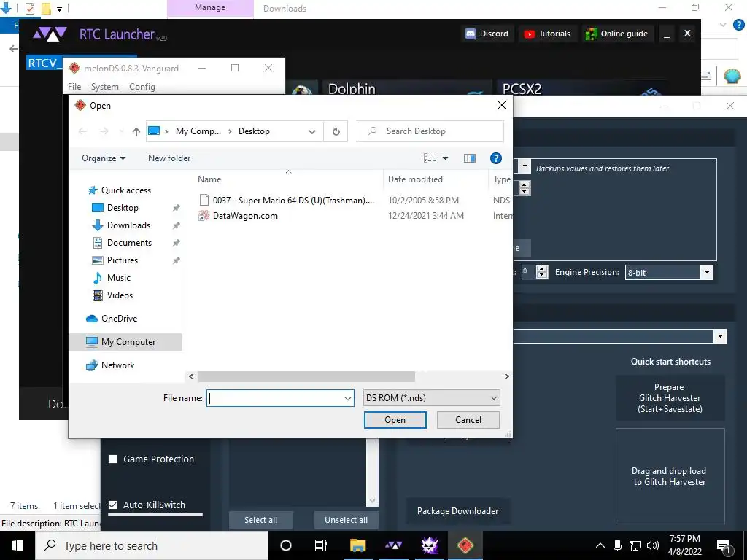Change view layout icon in Open dialog
The width and height of the screenshot is (747, 560).
click(430, 158)
